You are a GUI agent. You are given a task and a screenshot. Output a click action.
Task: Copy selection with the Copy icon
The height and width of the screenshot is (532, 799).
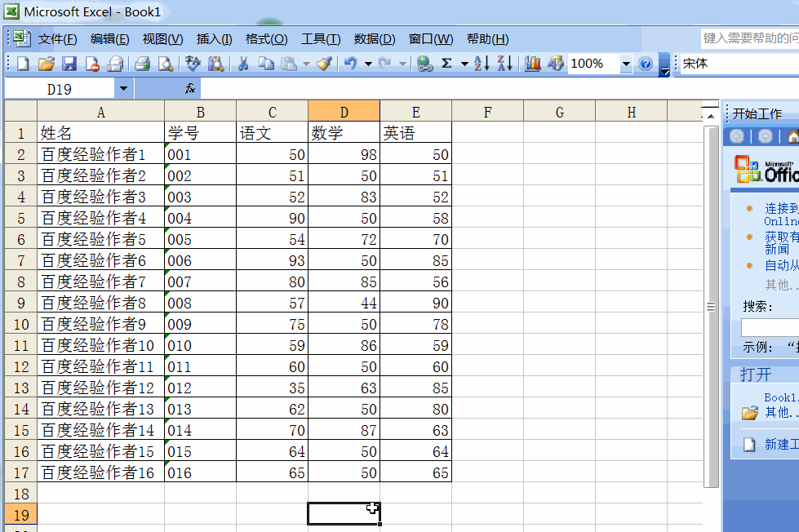click(x=266, y=64)
